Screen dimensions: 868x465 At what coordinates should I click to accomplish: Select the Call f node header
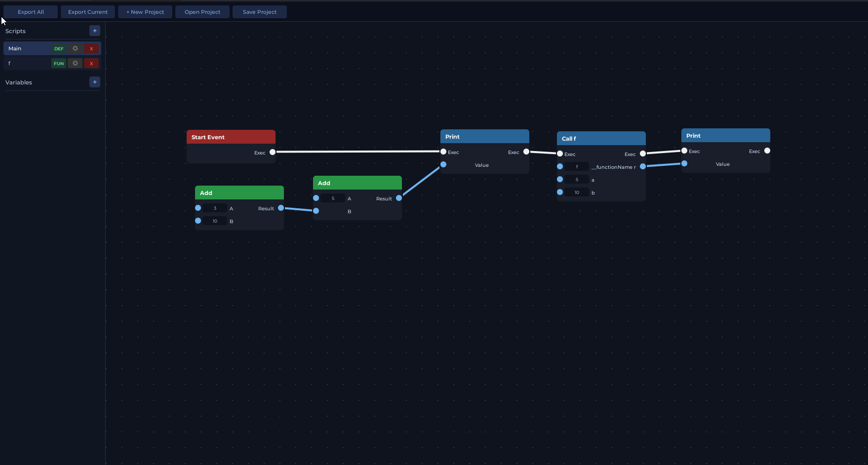(x=601, y=138)
